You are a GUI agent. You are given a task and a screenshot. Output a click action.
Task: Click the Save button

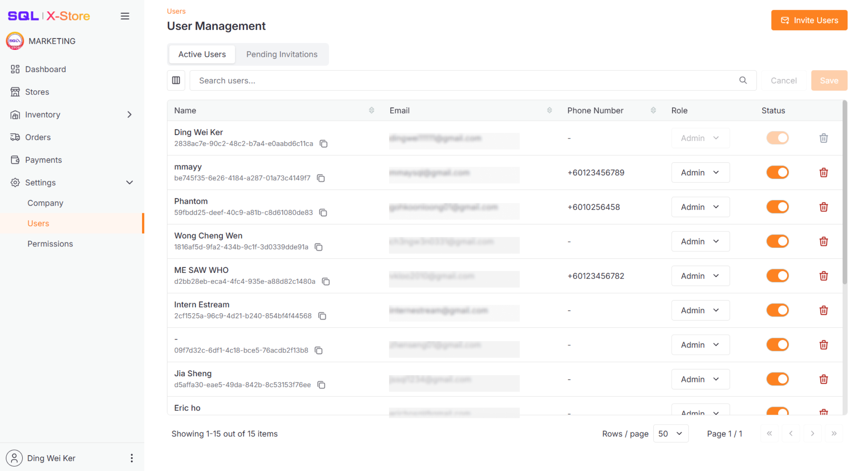tap(829, 80)
